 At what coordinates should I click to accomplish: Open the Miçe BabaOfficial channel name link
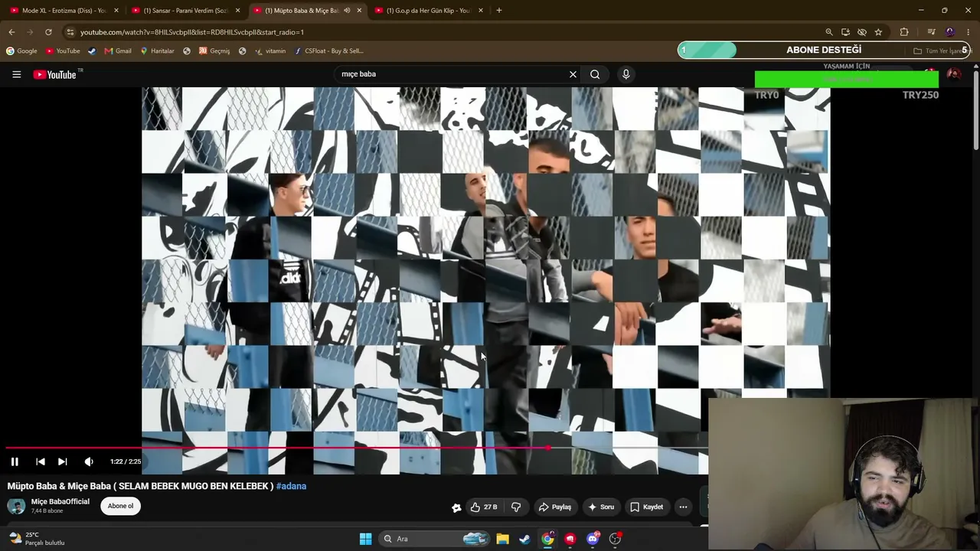[60, 502]
